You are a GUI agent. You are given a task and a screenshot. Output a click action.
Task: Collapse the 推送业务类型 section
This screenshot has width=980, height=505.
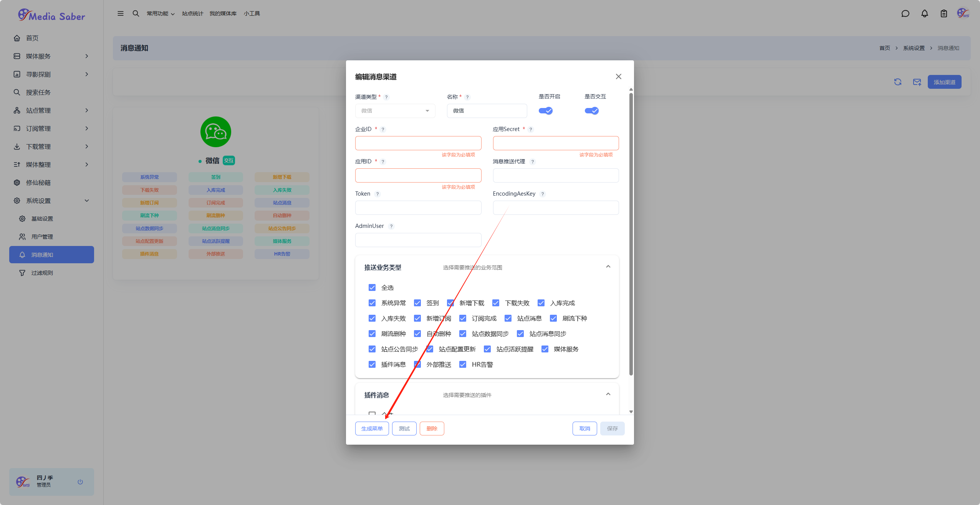tap(608, 266)
